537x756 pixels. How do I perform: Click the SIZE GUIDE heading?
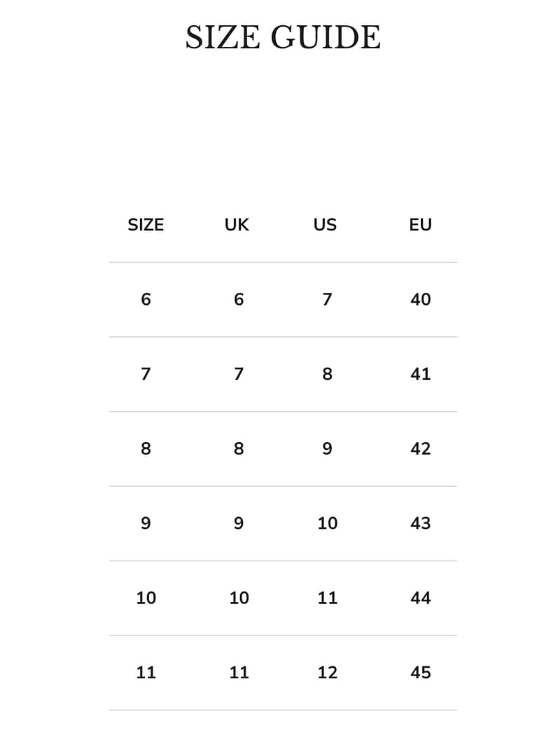click(x=283, y=37)
